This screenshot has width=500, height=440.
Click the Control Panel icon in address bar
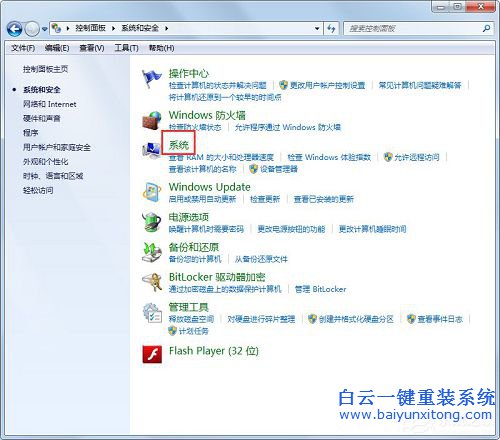56,28
